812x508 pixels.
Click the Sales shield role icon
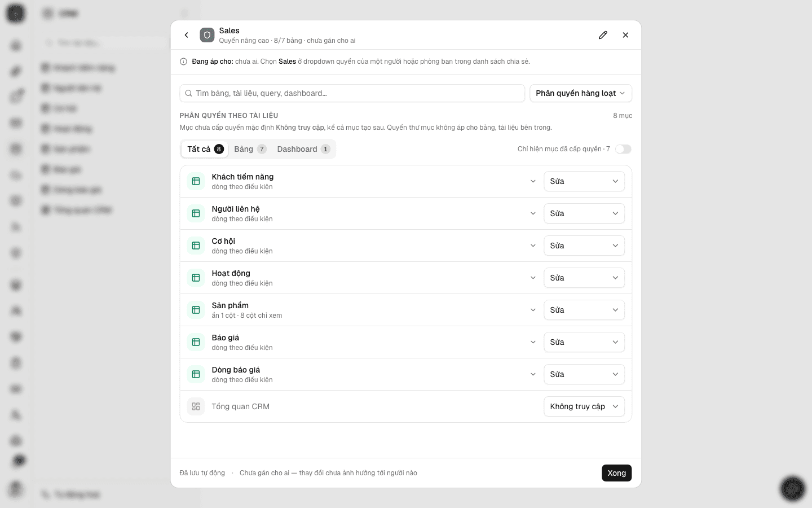click(207, 35)
